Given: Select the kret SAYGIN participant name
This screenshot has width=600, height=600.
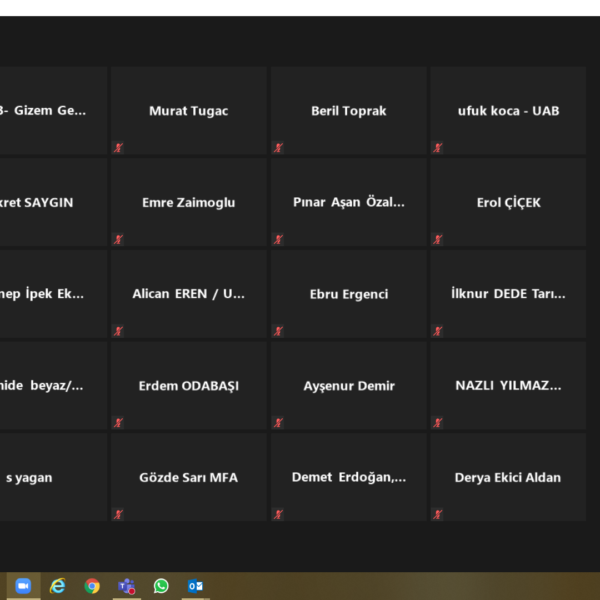Looking at the screenshot, I should click(x=36, y=202).
